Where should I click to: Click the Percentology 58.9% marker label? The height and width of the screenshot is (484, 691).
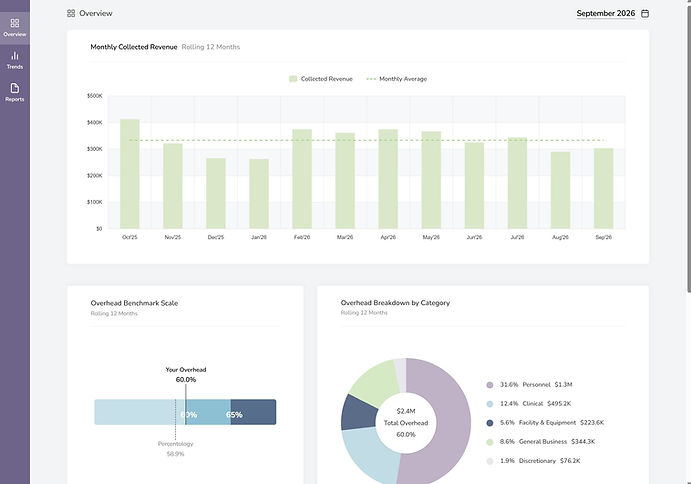pyautogui.click(x=175, y=449)
